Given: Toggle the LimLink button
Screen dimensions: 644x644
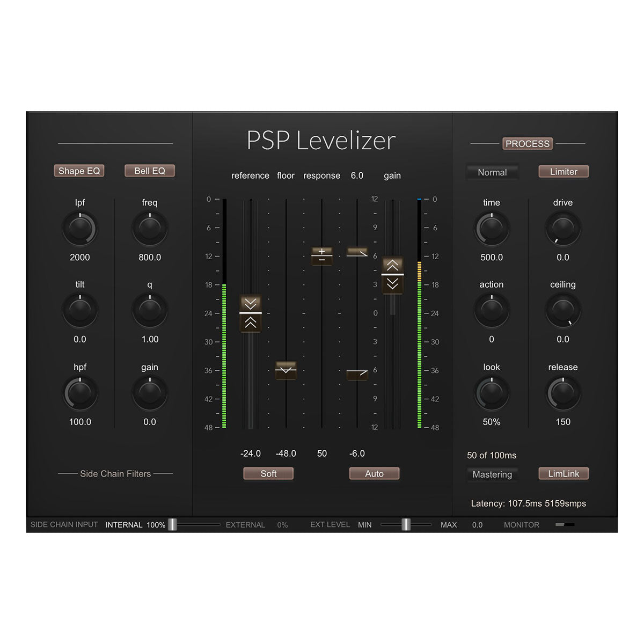Looking at the screenshot, I should pyautogui.click(x=563, y=473).
